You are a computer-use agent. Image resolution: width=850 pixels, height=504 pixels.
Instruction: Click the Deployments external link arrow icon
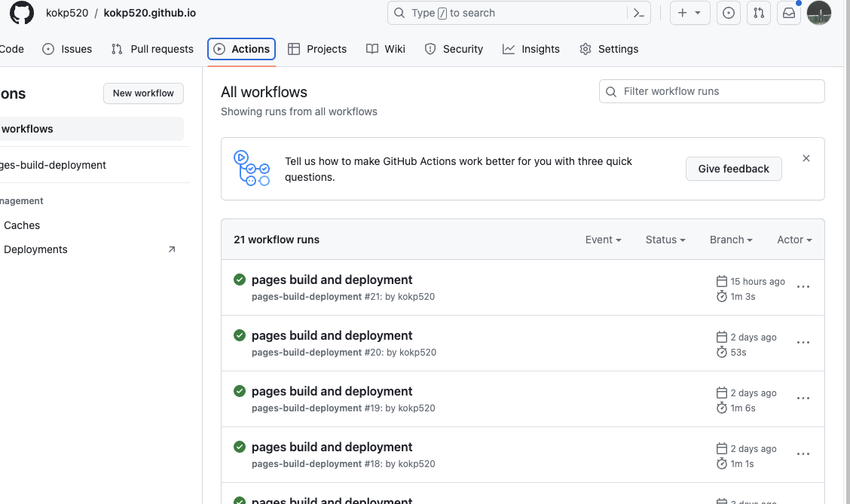pos(172,249)
